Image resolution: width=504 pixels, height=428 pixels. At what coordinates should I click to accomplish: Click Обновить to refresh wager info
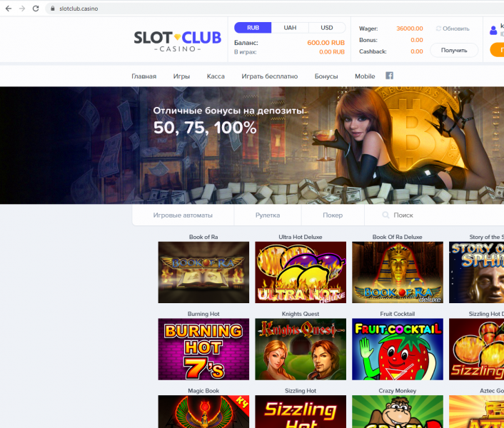point(453,29)
